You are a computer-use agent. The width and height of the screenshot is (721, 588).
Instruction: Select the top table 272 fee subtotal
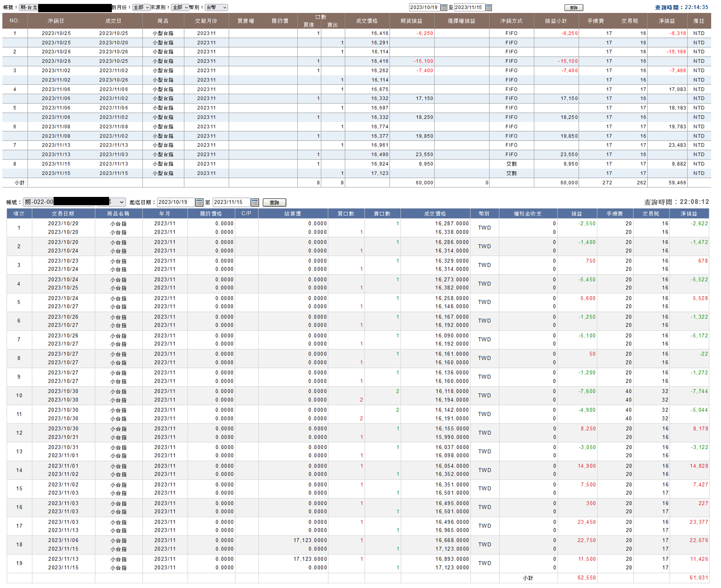tap(607, 183)
